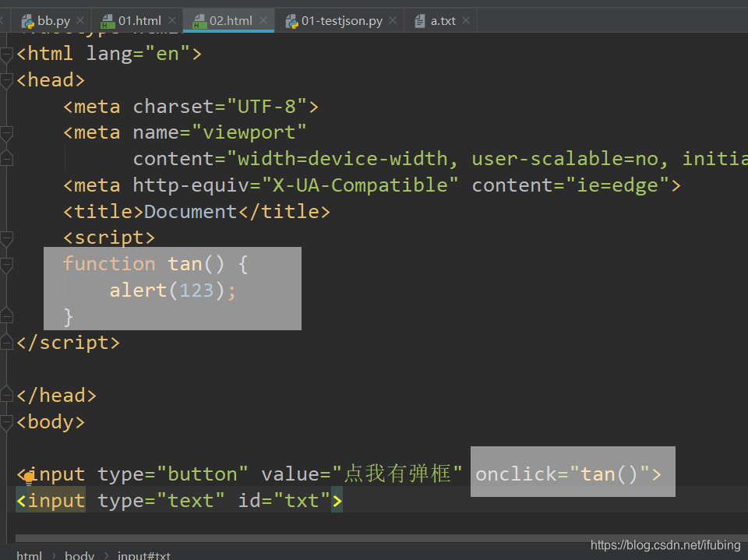
Task: Click fold end marker beside content="width line
Action: (6, 158)
